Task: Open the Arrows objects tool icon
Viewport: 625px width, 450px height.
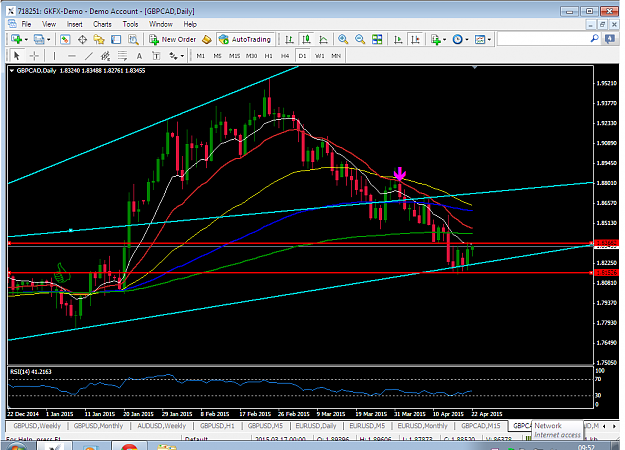Action: coord(173,56)
